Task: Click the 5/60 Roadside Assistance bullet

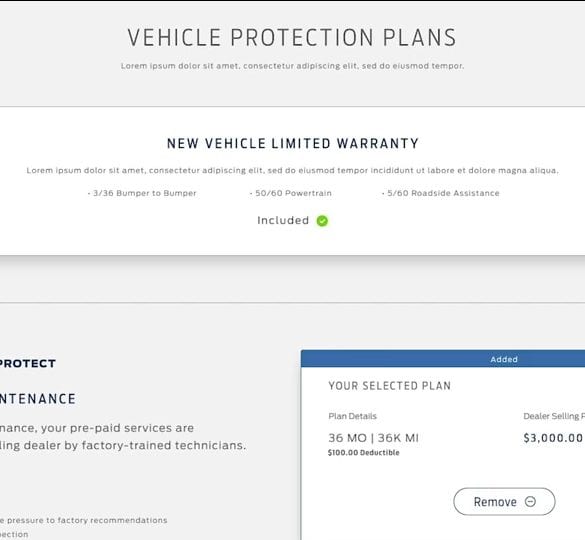Action: 441,193
